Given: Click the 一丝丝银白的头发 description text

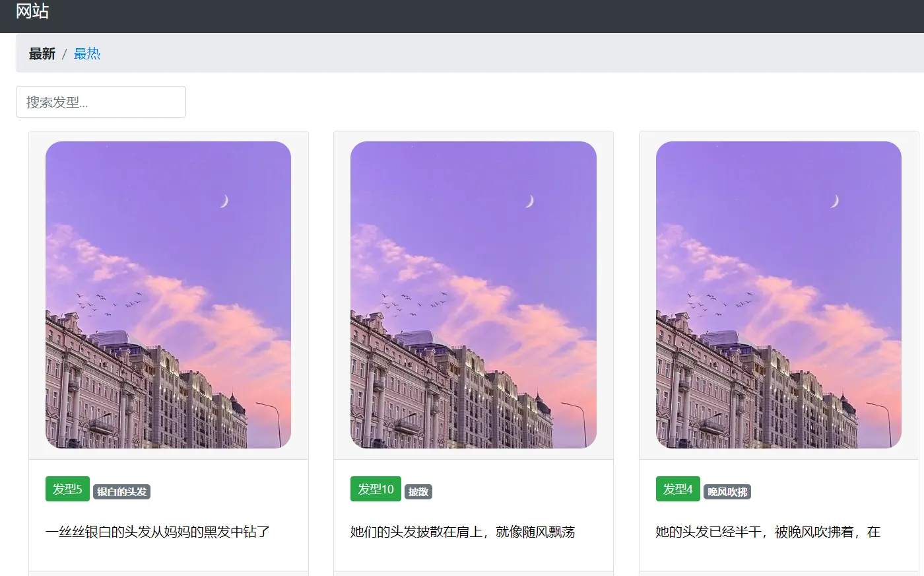Looking at the screenshot, I should point(158,532).
